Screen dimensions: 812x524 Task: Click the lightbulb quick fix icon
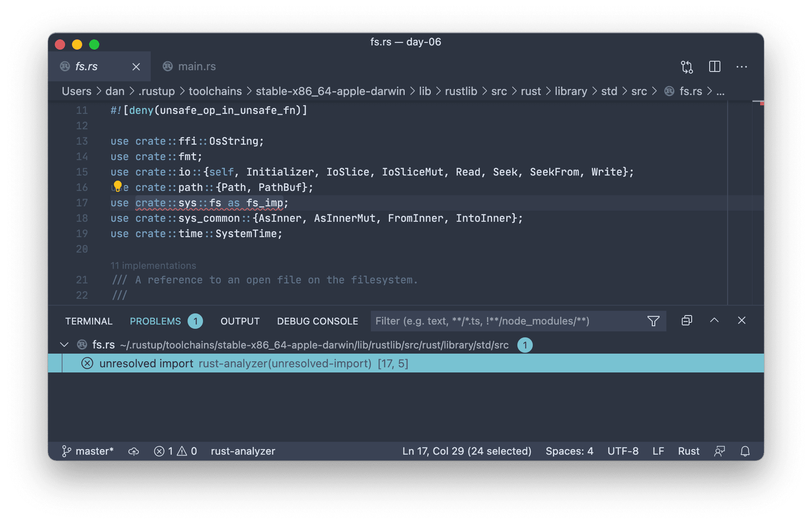[x=118, y=186]
